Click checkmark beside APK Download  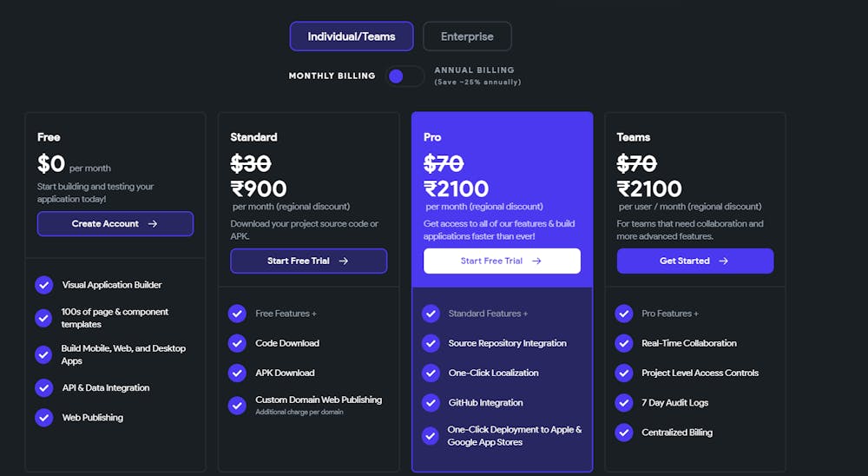(x=237, y=373)
